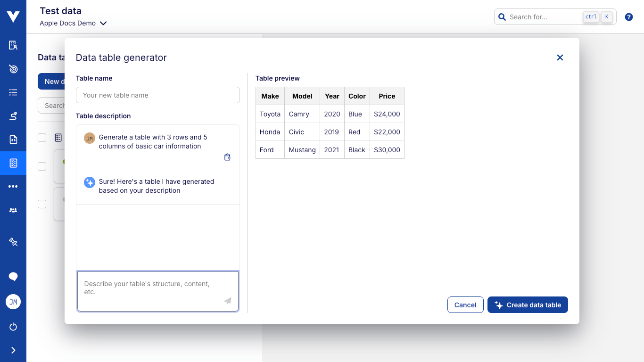Cancel the data table generator
The height and width of the screenshot is (362, 644).
click(x=465, y=304)
